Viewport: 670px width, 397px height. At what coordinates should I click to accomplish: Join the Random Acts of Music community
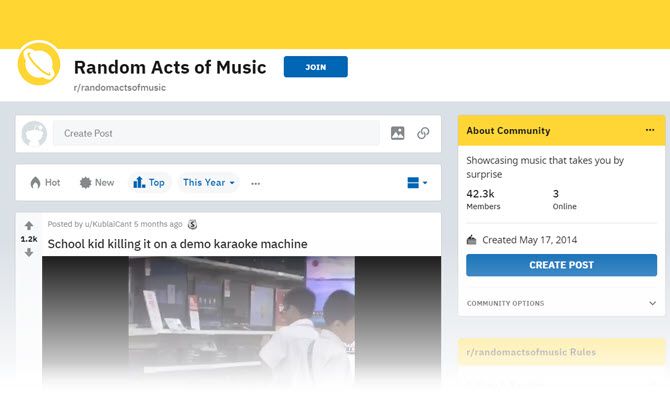point(315,67)
